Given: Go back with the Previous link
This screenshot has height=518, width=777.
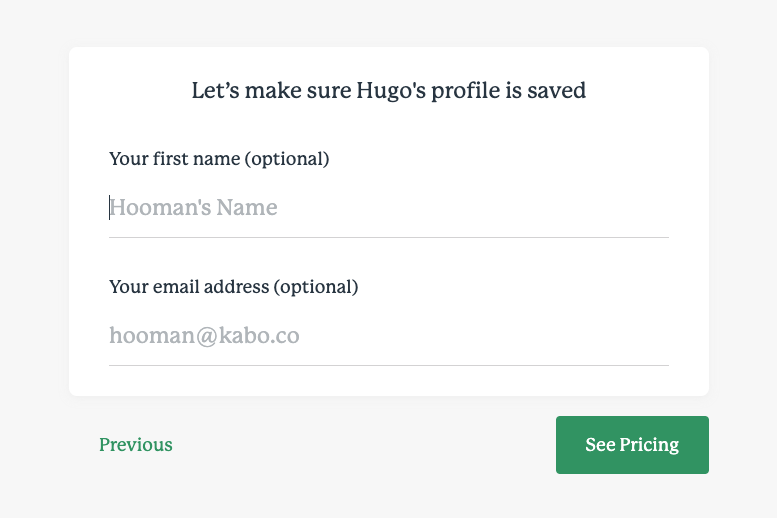Looking at the screenshot, I should pyautogui.click(x=136, y=445).
